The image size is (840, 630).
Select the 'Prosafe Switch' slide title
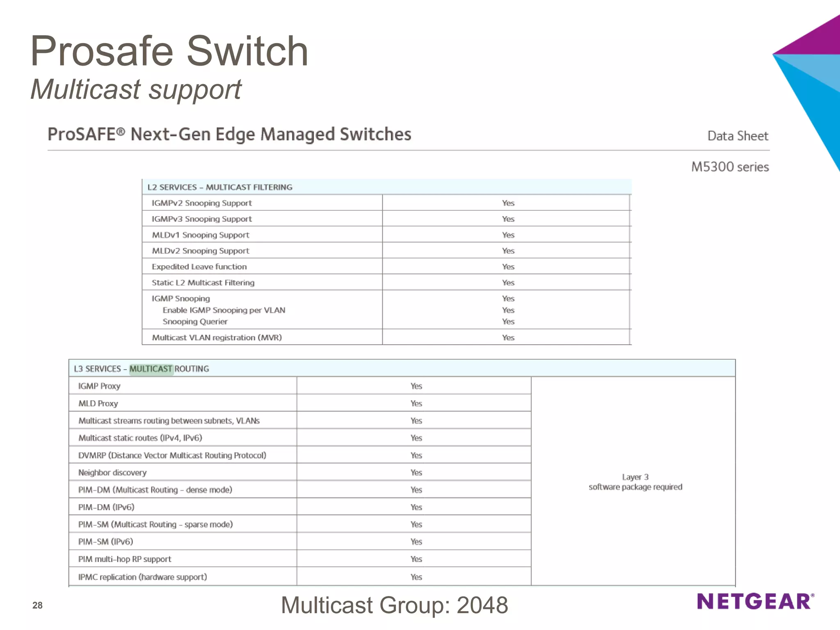click(x=169, y=51)
